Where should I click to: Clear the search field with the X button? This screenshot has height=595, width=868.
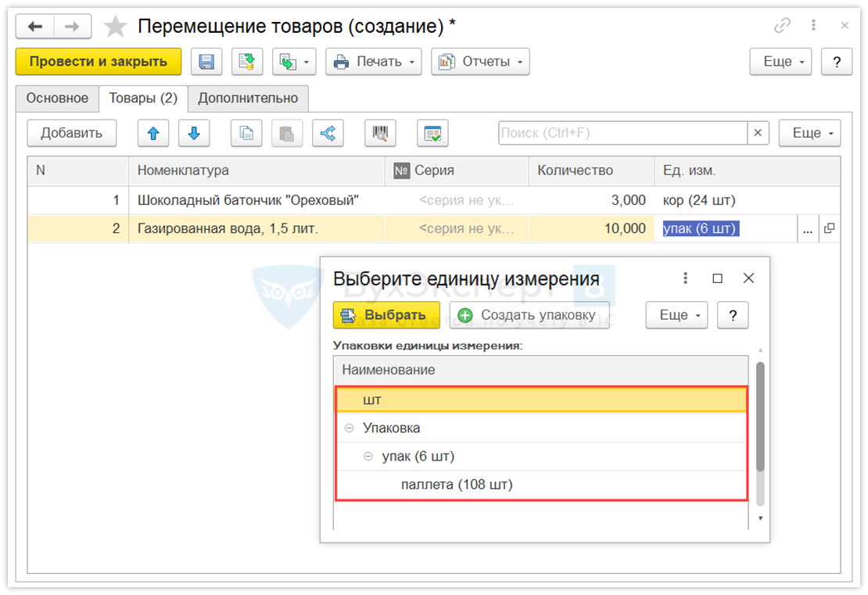coord(758,133)
